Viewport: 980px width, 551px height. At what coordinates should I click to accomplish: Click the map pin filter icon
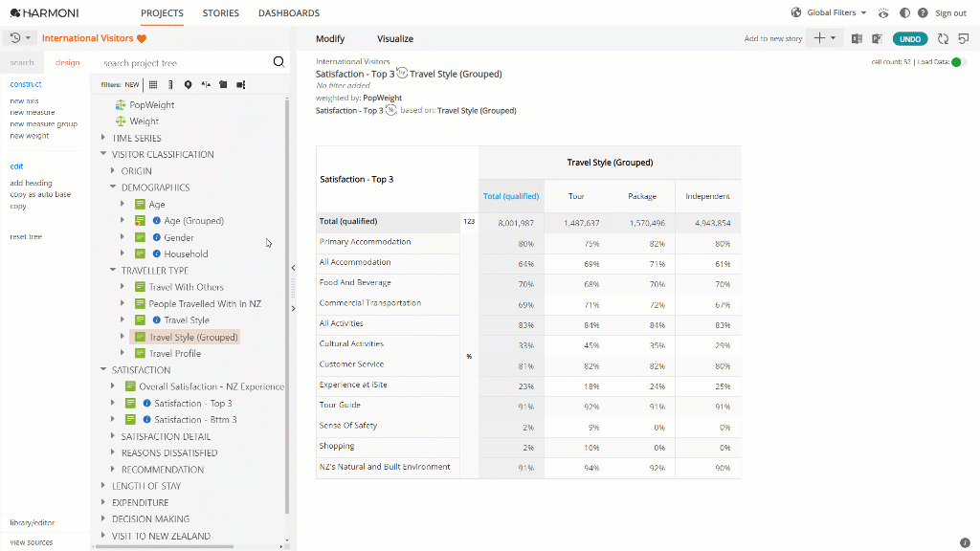[x=189, y=85]
